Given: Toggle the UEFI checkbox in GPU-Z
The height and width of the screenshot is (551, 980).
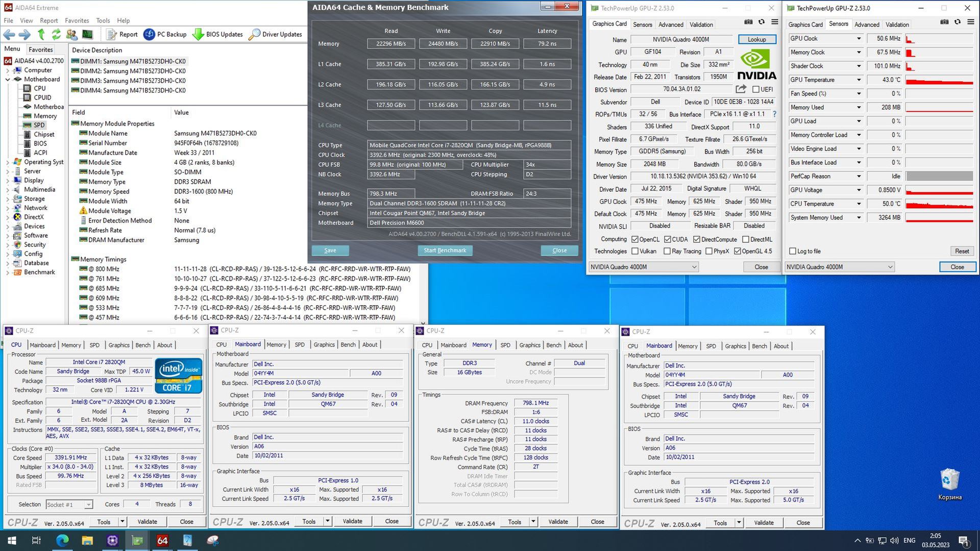Looking at the screenshot, I should click(756, 89).
